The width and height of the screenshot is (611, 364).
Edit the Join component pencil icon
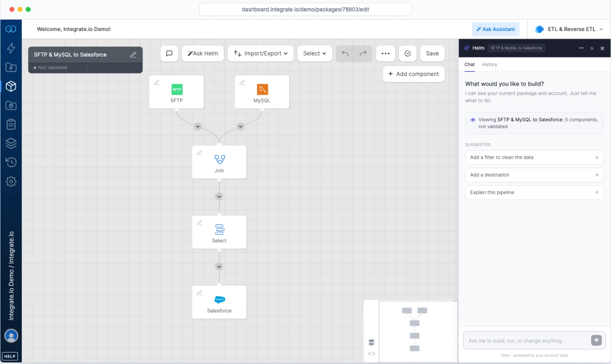(199, 153)
